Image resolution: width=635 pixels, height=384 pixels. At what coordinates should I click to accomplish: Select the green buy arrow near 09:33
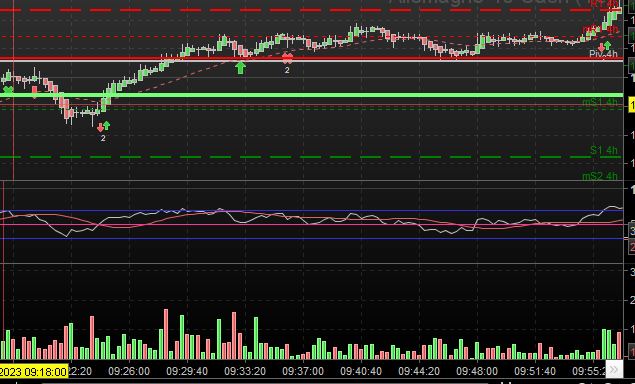pyautogui.click(x=241, y=68)
